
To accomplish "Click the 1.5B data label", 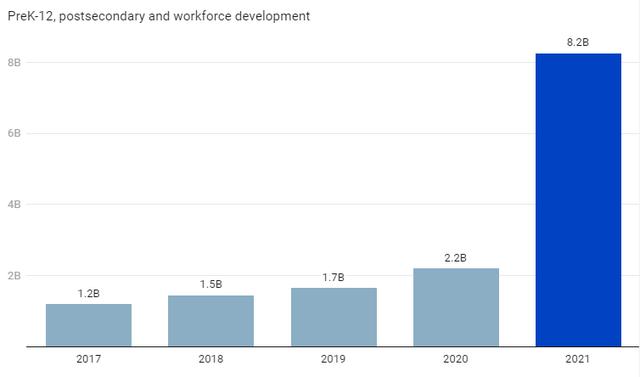I will click(x=211, y=284).
